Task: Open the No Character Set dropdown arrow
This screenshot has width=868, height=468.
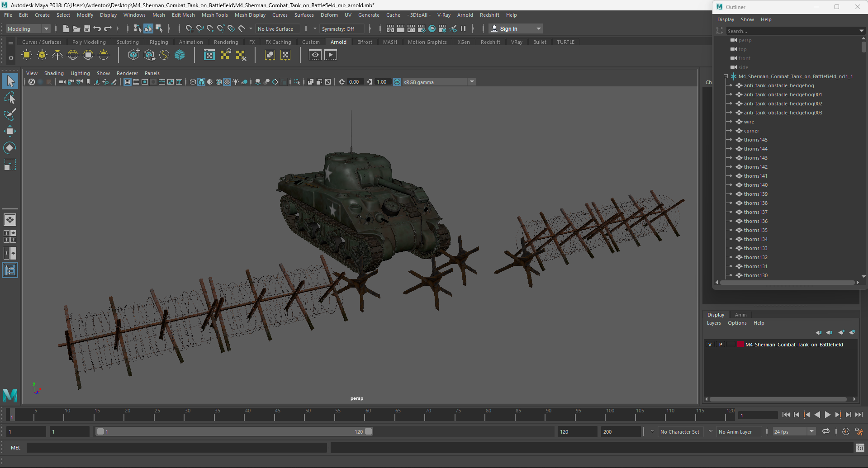Action: [x=652, y=431]
